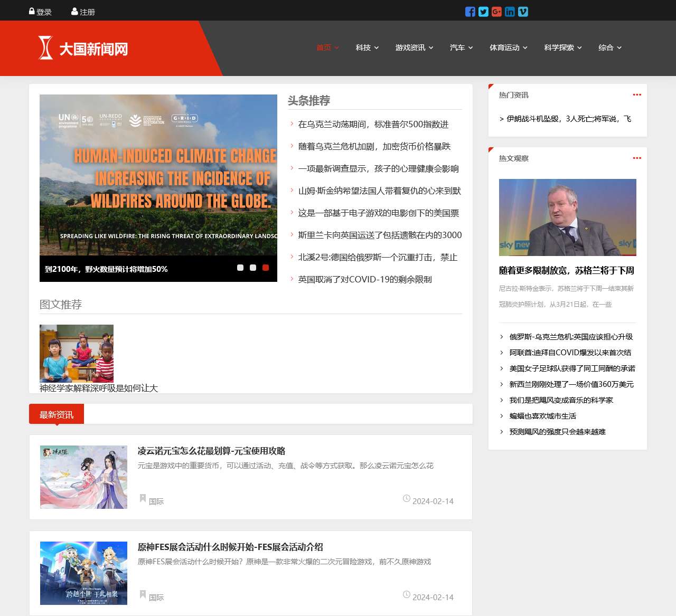The image size is (676, 616).
Task: Click the lock icon beside 登录
Action: coord(32,10)
